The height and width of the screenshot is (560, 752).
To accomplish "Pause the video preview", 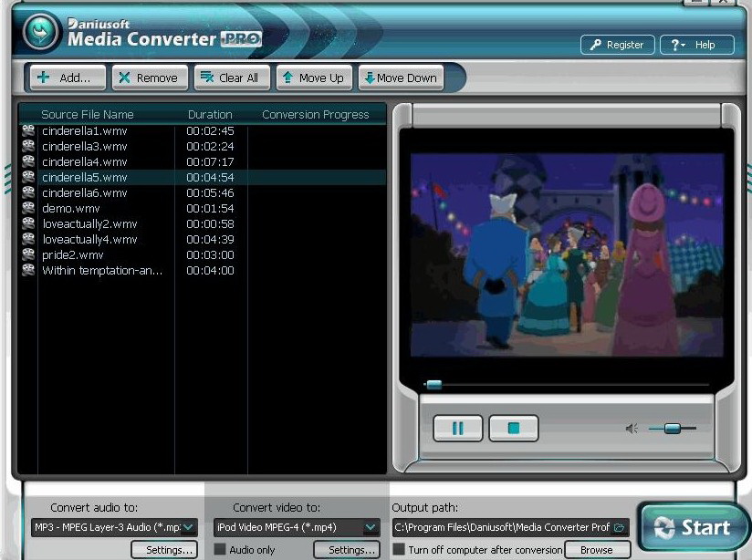I will click(457, 428).
